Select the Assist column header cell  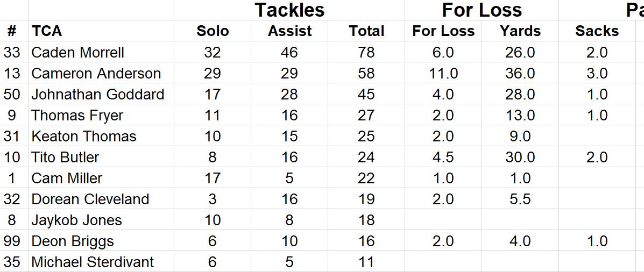point(289,31)
